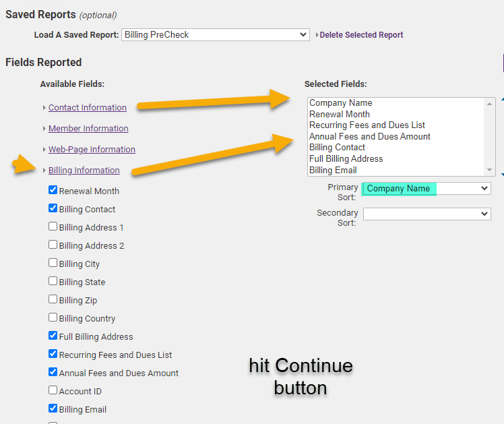The height and width of the screenshot is (424, 504).
Task: Enable the Billing City checkbox
Action: (53, 264)
